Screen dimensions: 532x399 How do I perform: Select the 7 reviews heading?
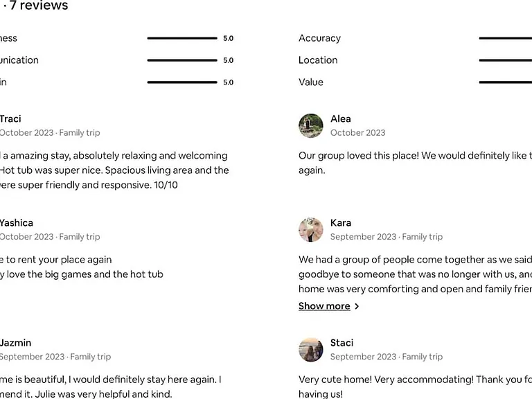pos(39,6)
